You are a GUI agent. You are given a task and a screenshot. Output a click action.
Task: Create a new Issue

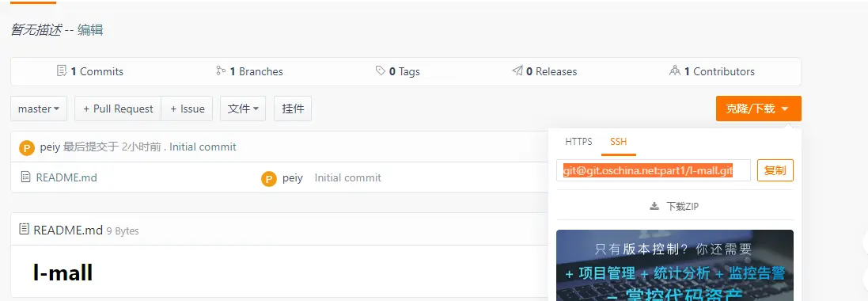tap(187, 109)
